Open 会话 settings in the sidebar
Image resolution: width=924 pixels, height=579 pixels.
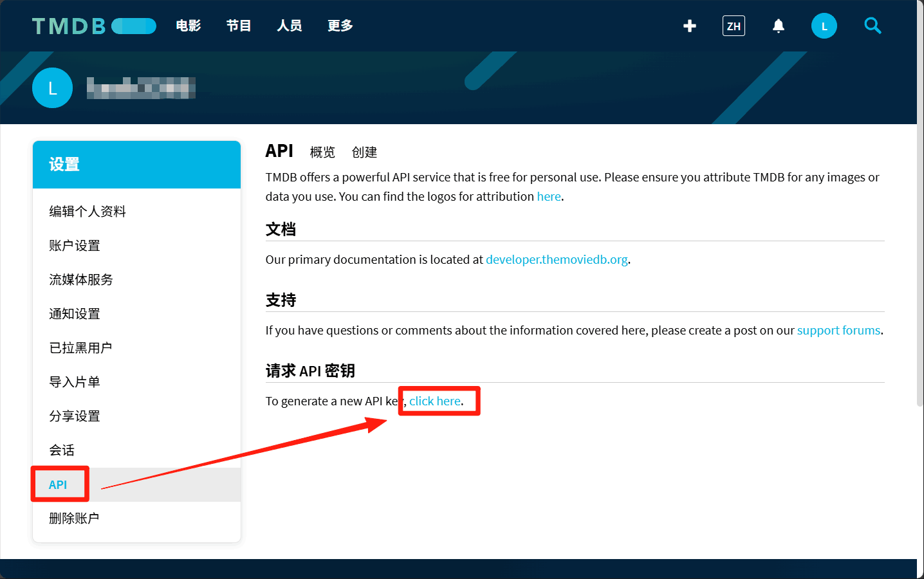click(62, 450)
